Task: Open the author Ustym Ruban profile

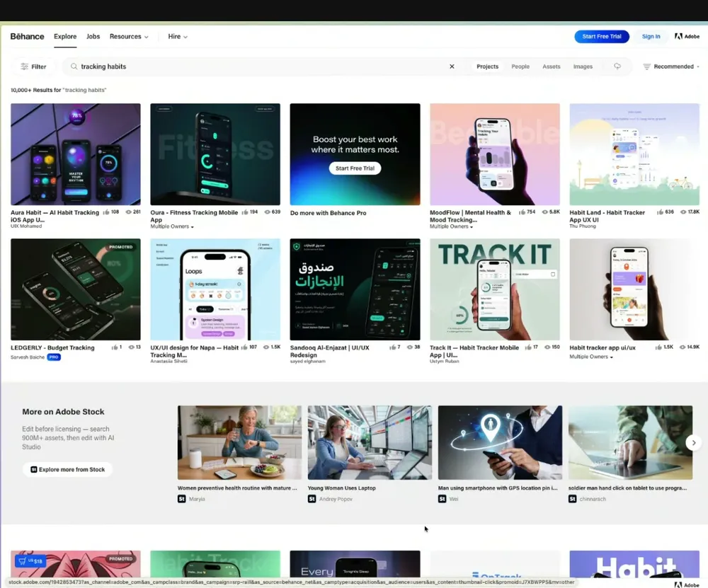Action: (445, 362)
